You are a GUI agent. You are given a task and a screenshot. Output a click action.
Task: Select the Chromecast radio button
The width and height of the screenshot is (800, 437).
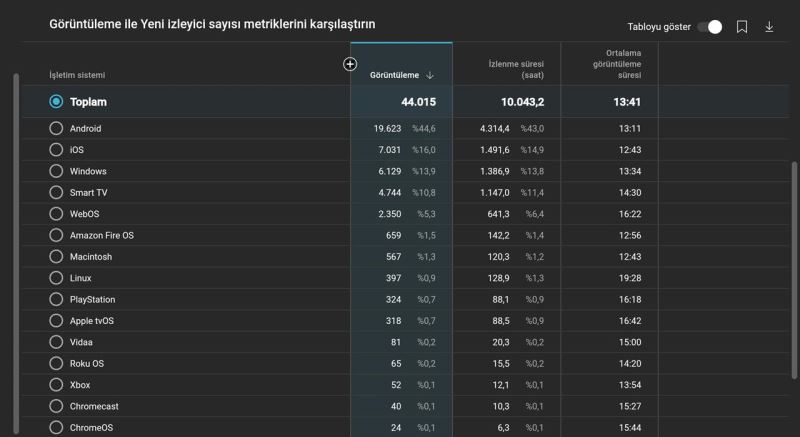(x=56, y=406)
